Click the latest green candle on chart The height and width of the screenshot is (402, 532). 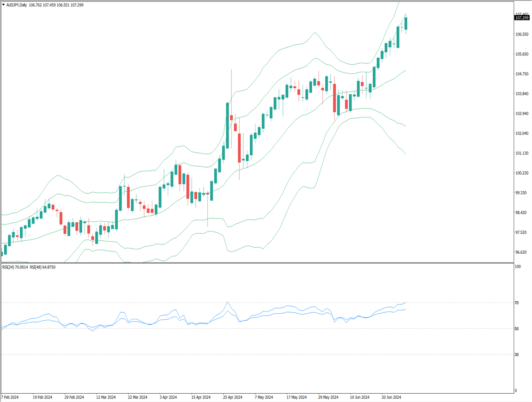click(x=406, y=24)
